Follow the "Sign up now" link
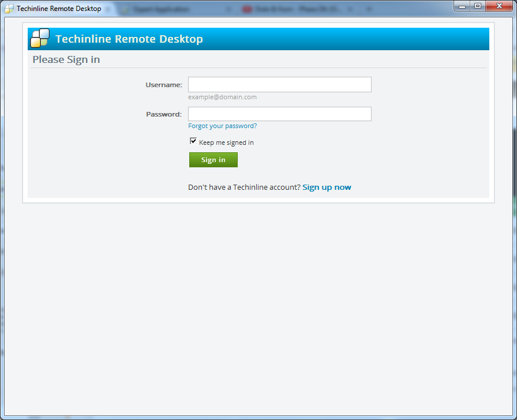The height and width of the screenshot is (420, 517). [327, 187]
